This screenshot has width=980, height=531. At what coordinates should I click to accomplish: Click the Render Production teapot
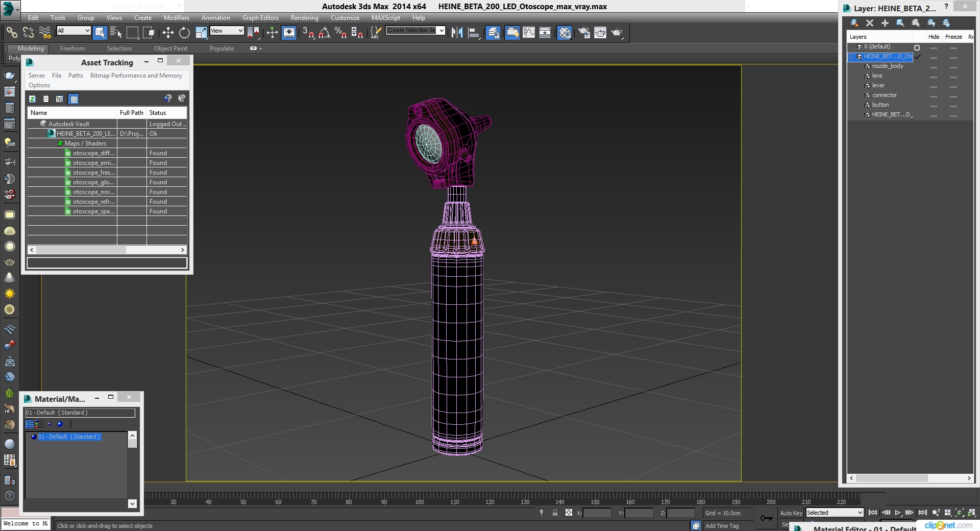[x=617, y=33]
